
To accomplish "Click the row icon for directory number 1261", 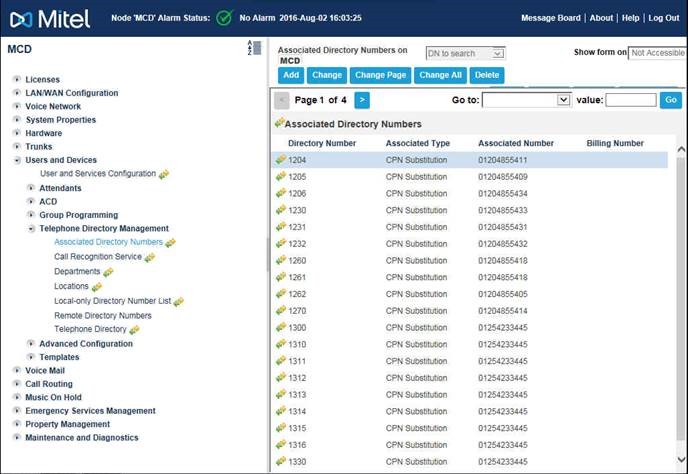I will 281,277.
